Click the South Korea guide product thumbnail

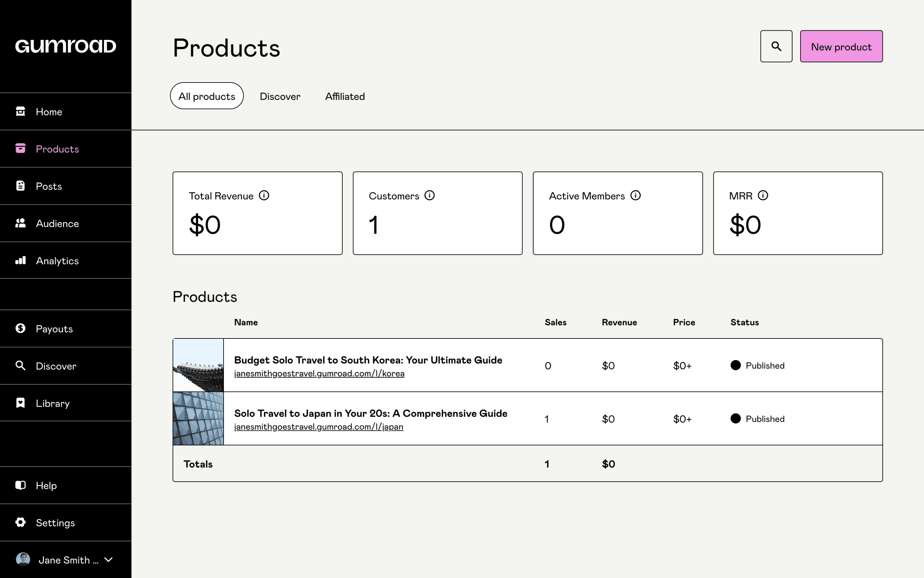[198, 365]
